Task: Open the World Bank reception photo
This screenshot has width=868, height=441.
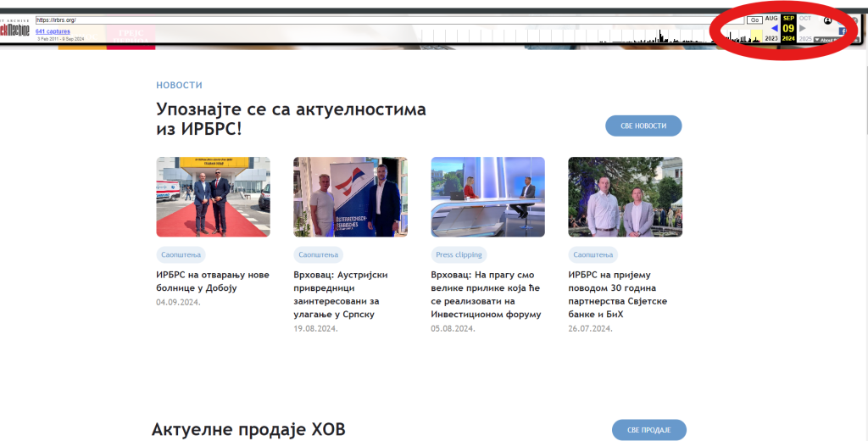Action: (x=625, y=197)
